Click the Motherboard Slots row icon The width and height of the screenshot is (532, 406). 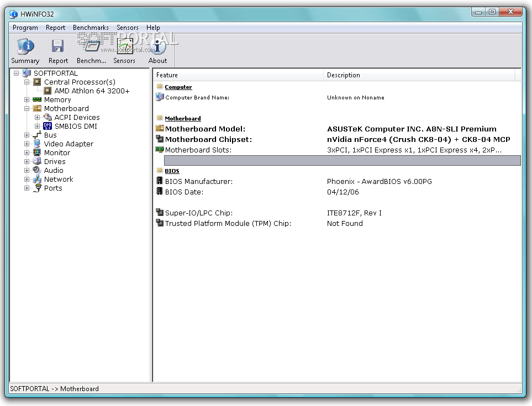[x=160, y=149]
